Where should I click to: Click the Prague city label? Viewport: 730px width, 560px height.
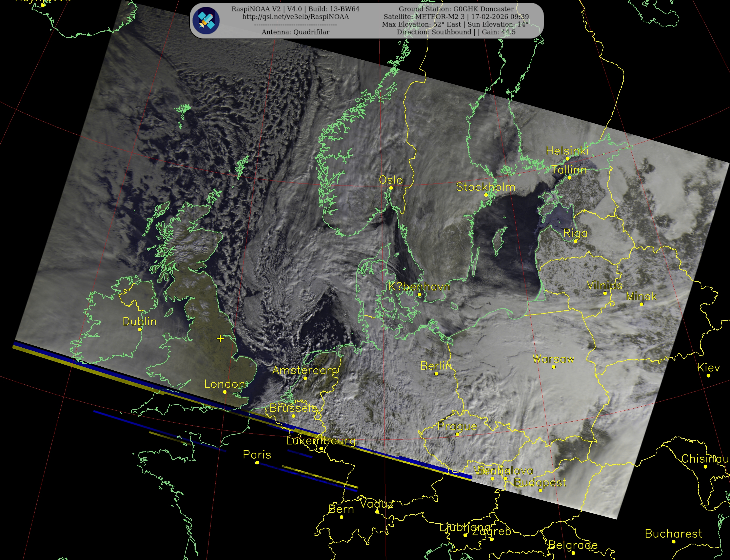pos(457,426)
